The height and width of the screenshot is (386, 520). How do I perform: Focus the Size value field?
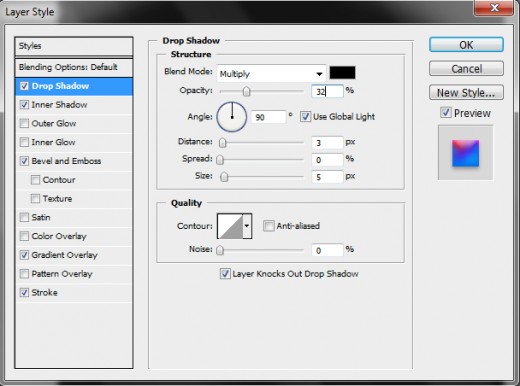point(327,177)
